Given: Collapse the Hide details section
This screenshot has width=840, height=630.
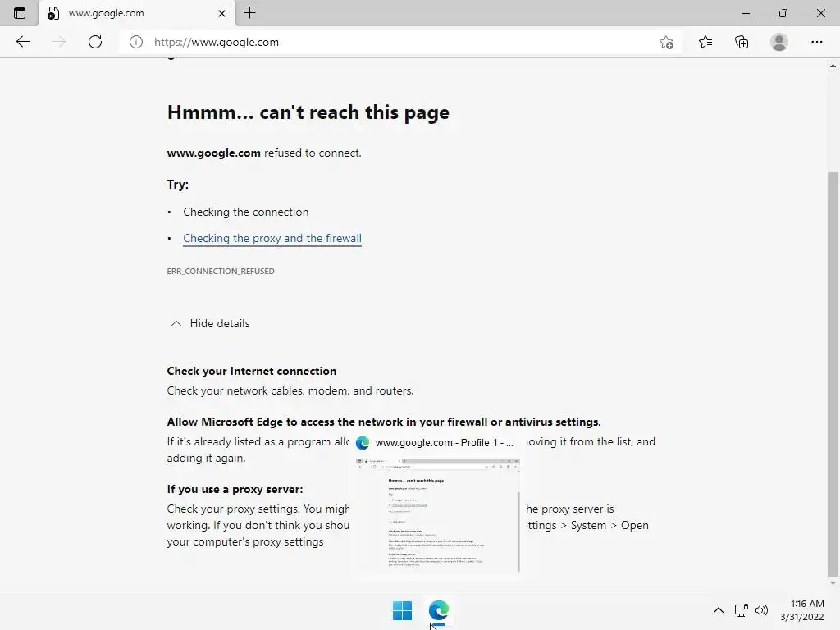Looking at the screenshot, I should click(211, 323).
